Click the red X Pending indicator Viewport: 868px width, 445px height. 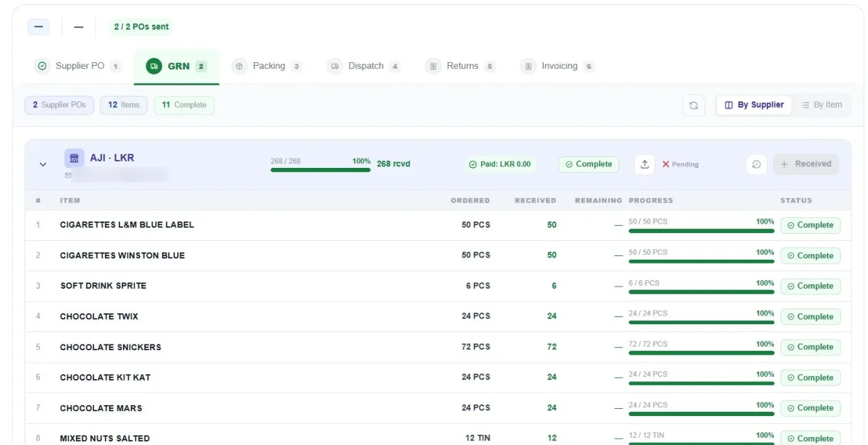[x=680, y=164]
